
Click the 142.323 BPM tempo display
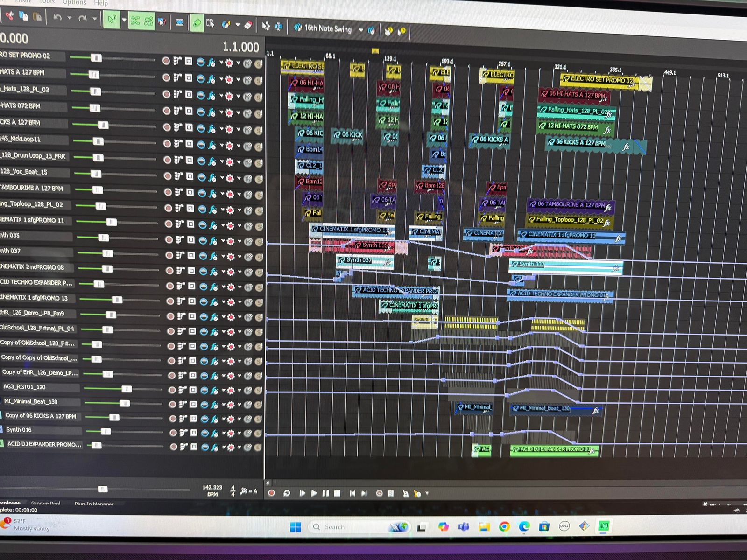(212, 490)
